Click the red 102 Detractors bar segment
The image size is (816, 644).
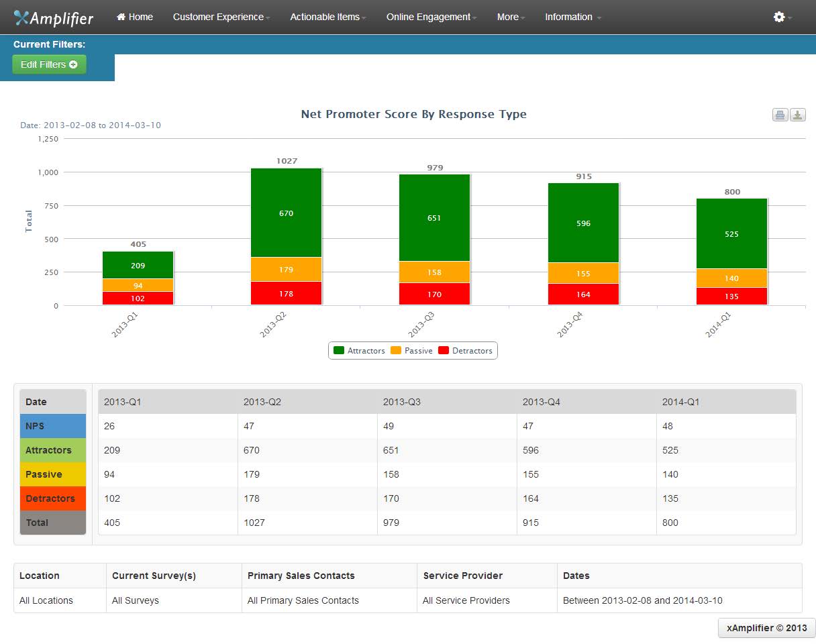(x=138, y=299)
